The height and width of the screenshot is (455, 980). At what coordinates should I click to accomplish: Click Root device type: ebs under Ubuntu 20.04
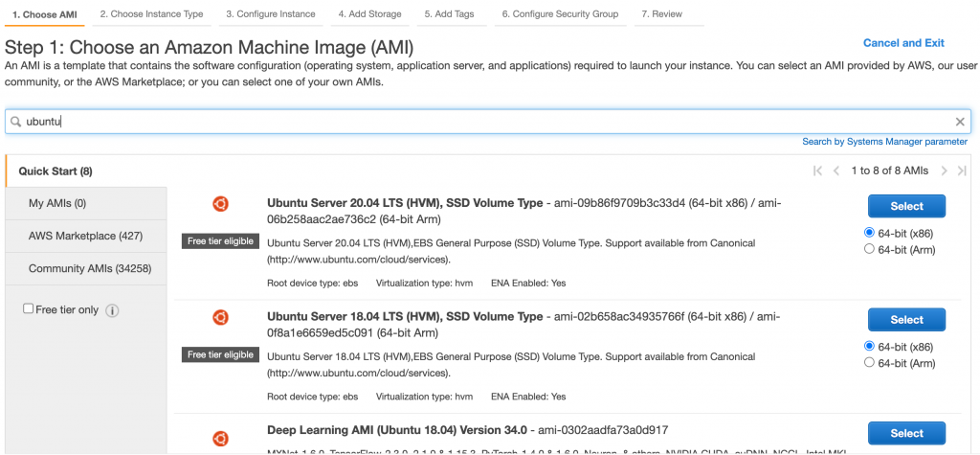click(313, 283)
